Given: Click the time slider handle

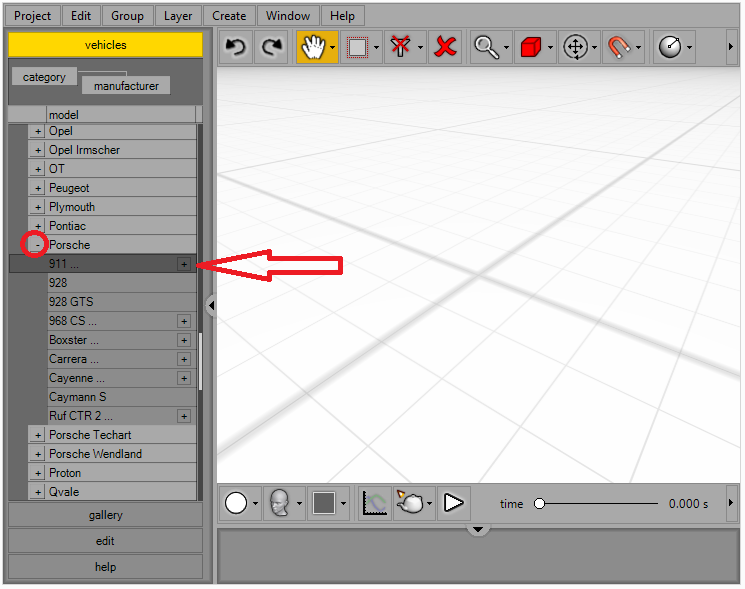Looking at the screenshot, I should point(539,504).
